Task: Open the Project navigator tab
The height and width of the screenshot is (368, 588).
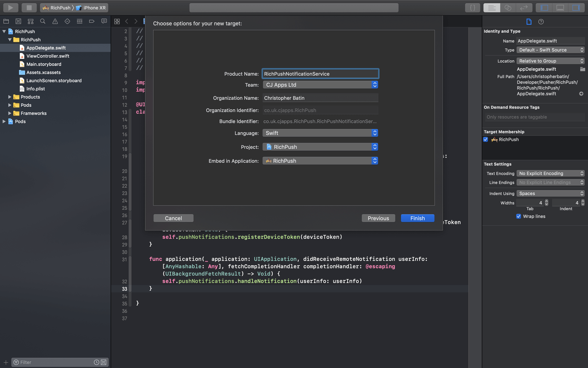Action: pyautogui.click(x=6, y=21)
